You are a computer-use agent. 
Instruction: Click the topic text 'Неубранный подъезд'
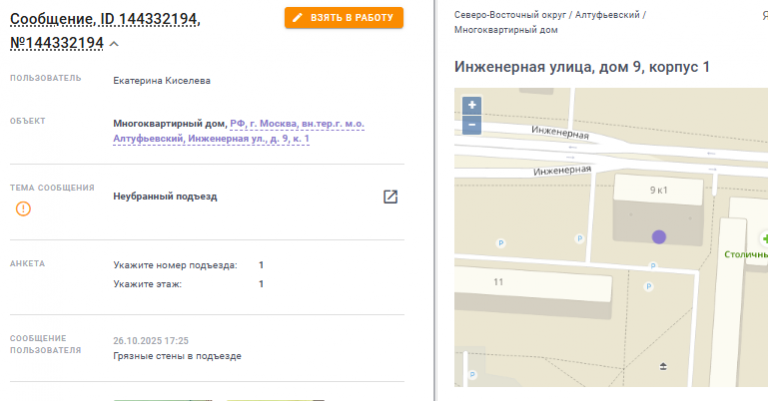pyautogui.click(x=165, y=196)
